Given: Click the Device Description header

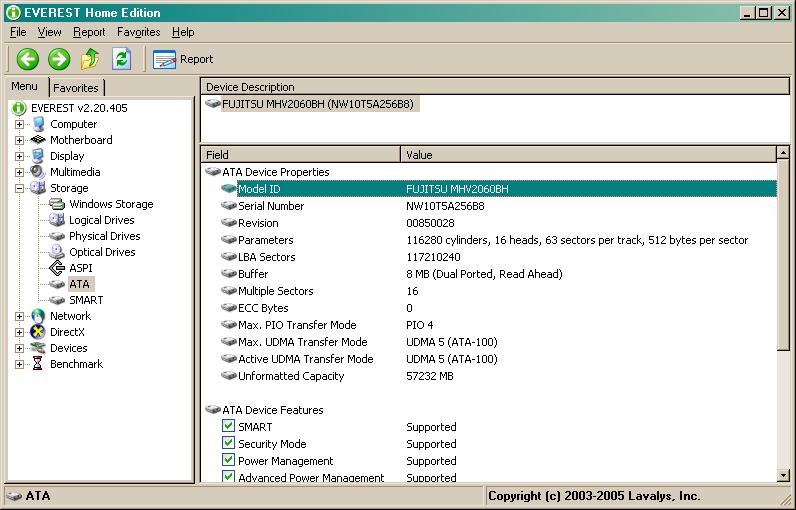Looking at the screenshot, I should click(495, 87).
